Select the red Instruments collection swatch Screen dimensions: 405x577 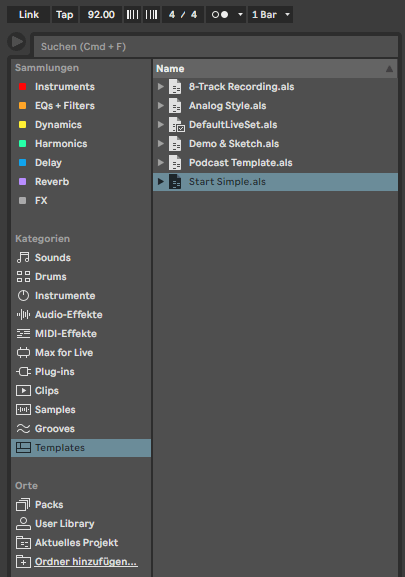[x=22, y=86]
